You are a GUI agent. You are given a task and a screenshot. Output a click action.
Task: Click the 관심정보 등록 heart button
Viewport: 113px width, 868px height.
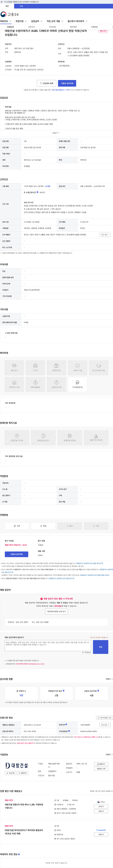click(46, 83)
